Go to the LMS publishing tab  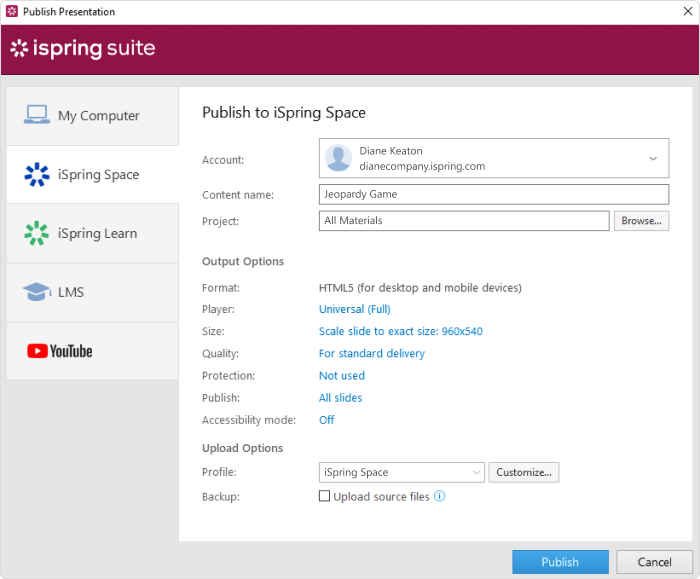[92, 292]
